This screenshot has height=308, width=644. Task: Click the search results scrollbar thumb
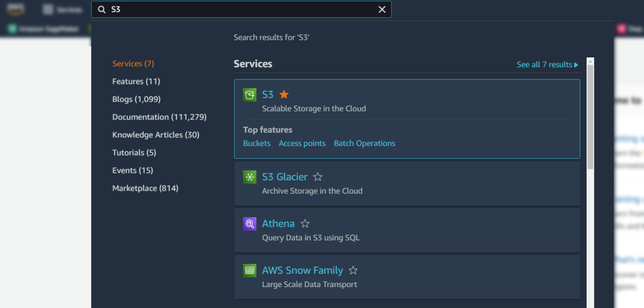(590, 118)
